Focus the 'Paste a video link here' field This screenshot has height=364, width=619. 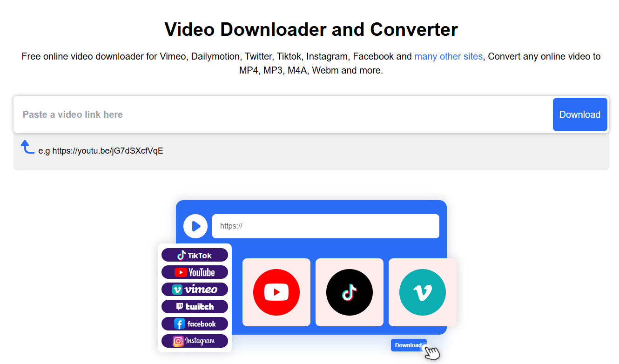point(284,115)
